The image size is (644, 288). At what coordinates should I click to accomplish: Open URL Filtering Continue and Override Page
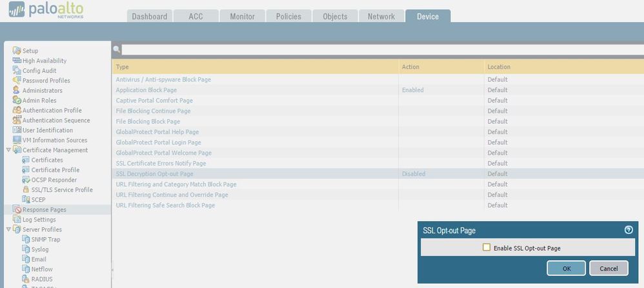point(172,195)
